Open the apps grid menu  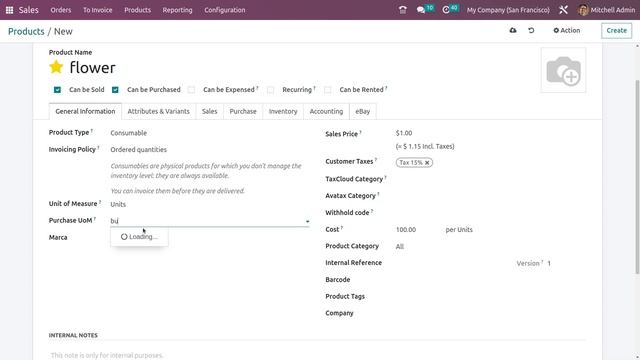pyautogui.click(x=9, y=10)
